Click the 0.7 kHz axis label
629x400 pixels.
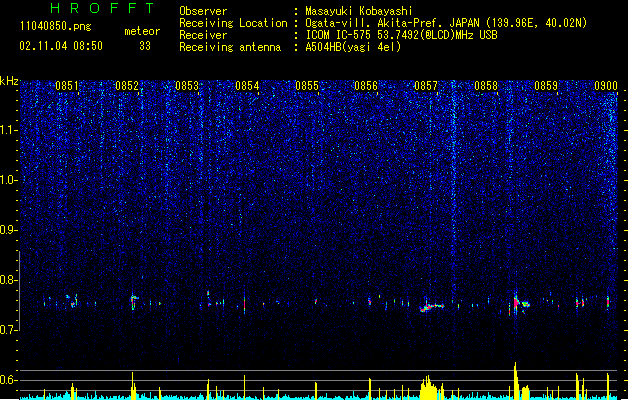[9, 330]
